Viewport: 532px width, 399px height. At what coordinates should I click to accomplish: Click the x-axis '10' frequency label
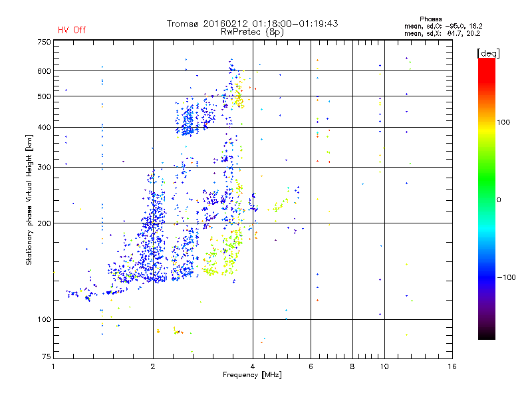pyautogui.click(x=384, y=366)
